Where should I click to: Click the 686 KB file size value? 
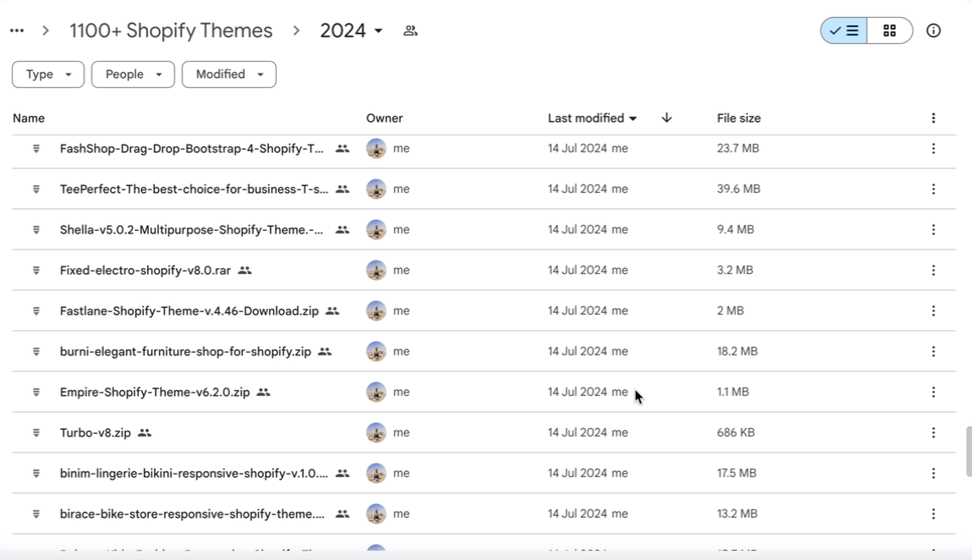(x=736, y=433)
